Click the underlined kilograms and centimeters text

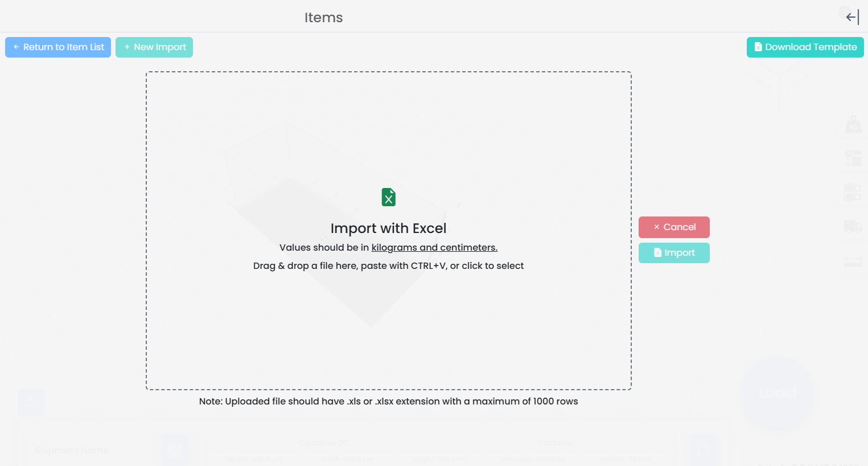click(x=434, y=247)
